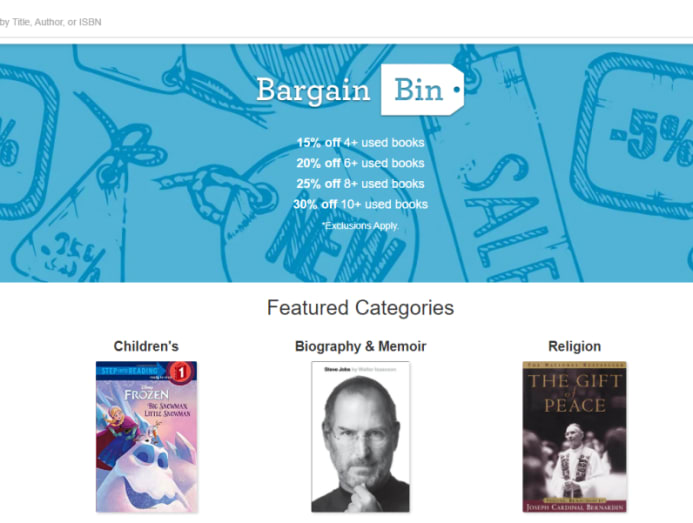693x523 pixels.
Task: Click the Bargain word in the banner
Action: [313, 90]
